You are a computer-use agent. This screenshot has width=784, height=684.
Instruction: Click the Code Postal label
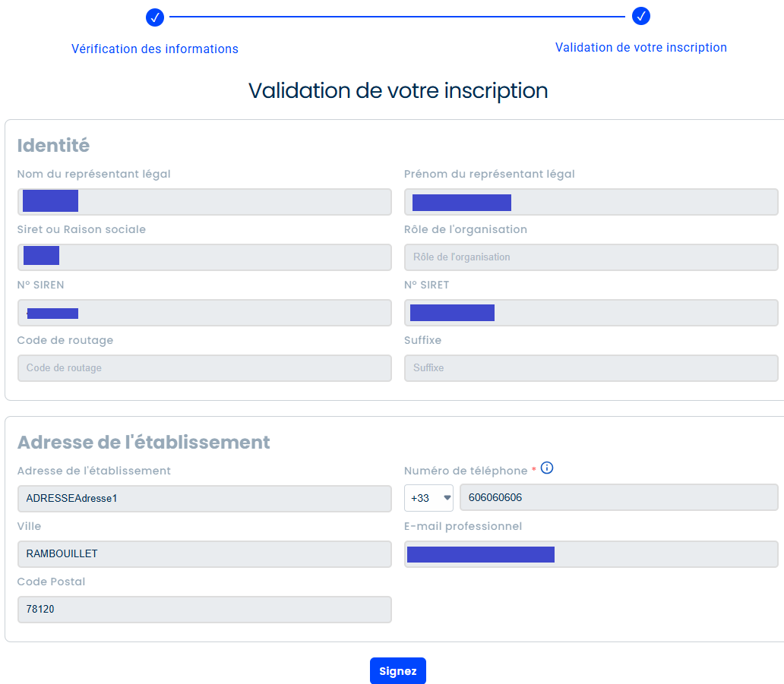click(51, 582)
